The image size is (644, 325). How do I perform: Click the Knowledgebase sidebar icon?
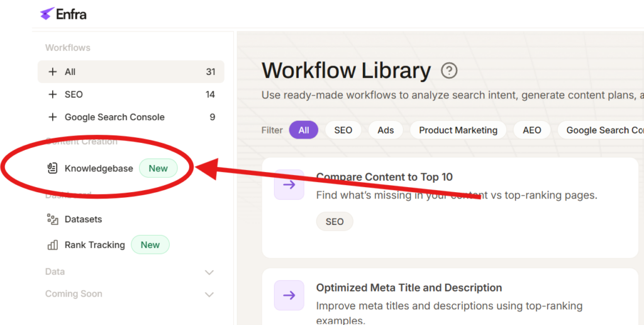point(53,168)
